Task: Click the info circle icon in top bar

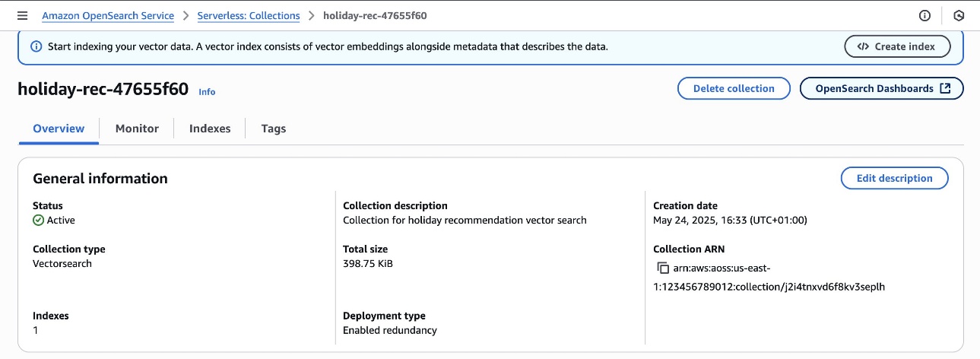Action: tap(924, 15)
